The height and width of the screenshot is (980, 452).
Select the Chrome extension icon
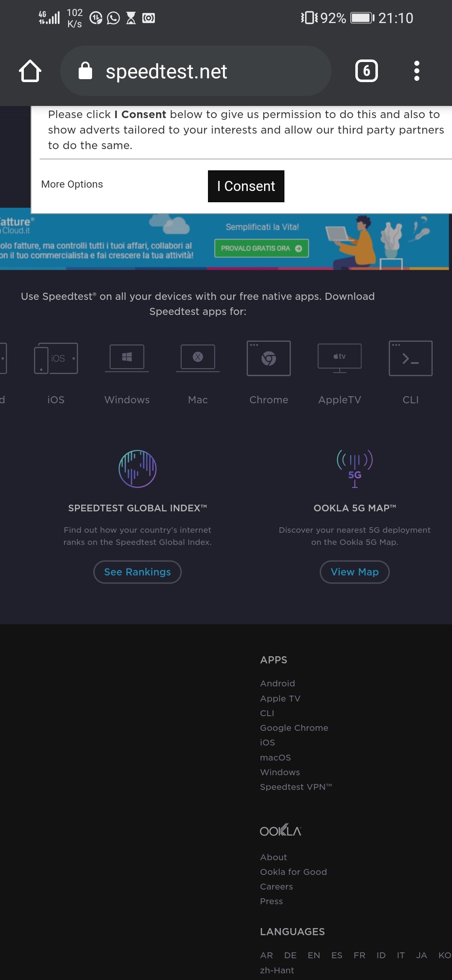pyautogui.click(x=269, y=358)
